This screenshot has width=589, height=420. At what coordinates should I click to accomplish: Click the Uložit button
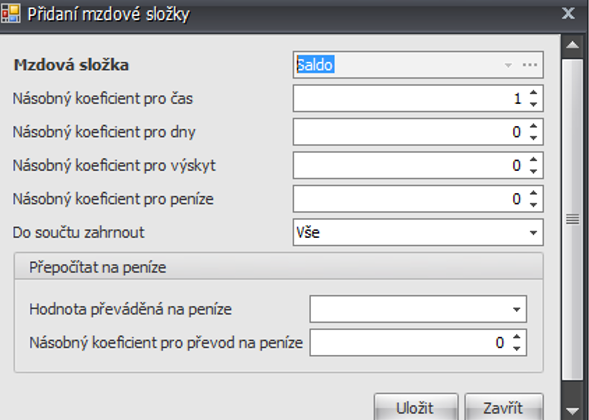tap(416, 407)
